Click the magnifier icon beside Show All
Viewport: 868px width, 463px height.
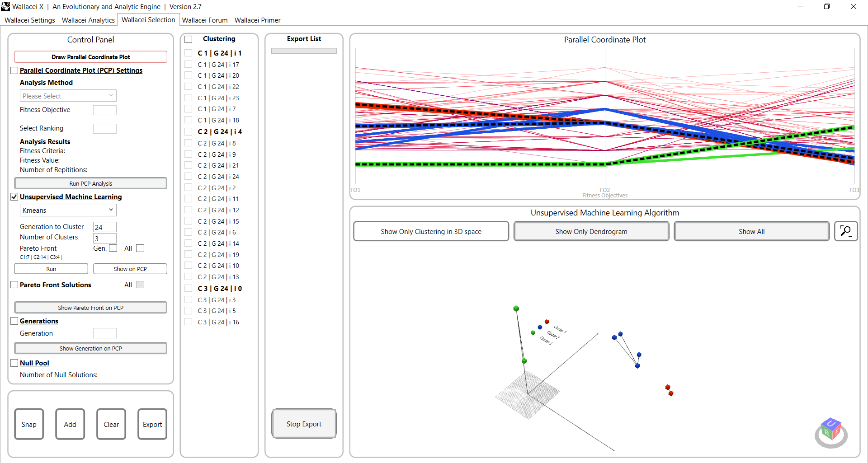coord(845,231)
